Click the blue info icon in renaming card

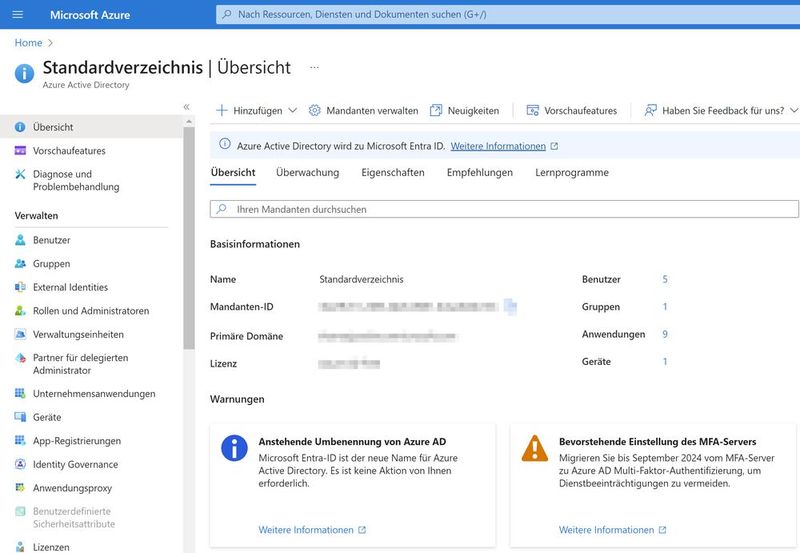point(234,448)
